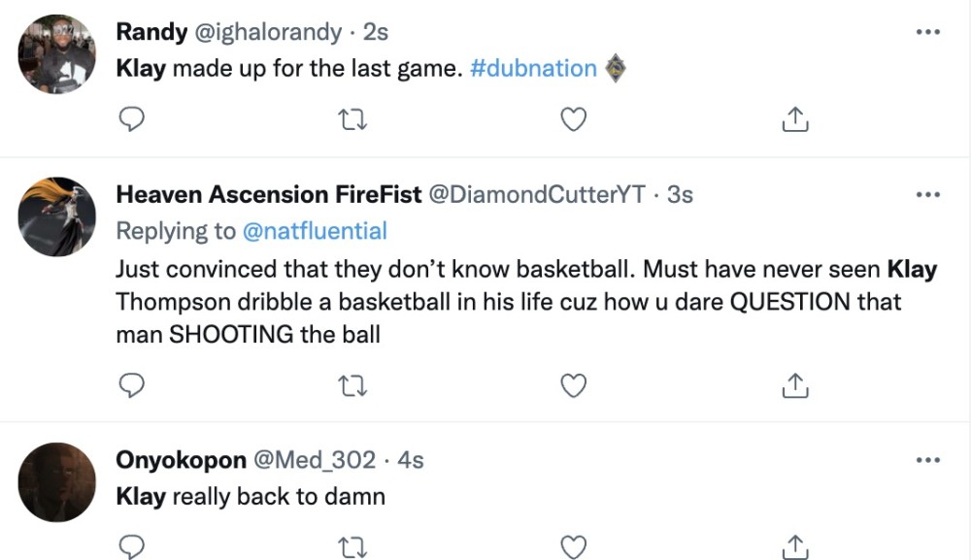Reply to Randy's tweet about Klay
The height and width of the screenshot is (560, 971).
click(131, 119)
